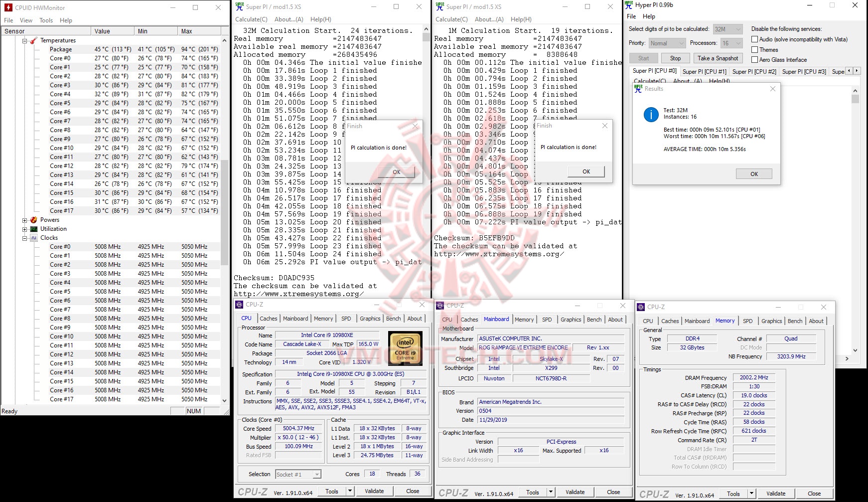Click OK in the Hyper PI Results dialog
The width and height of the screenshot is (868, 502).
point(754,174)
